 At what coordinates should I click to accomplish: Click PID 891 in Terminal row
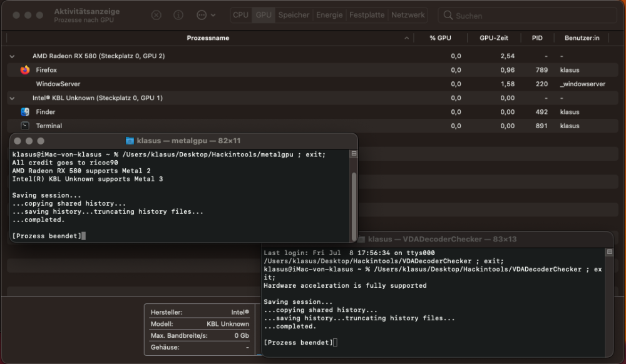pyautogui.click(x=541, y=126)
